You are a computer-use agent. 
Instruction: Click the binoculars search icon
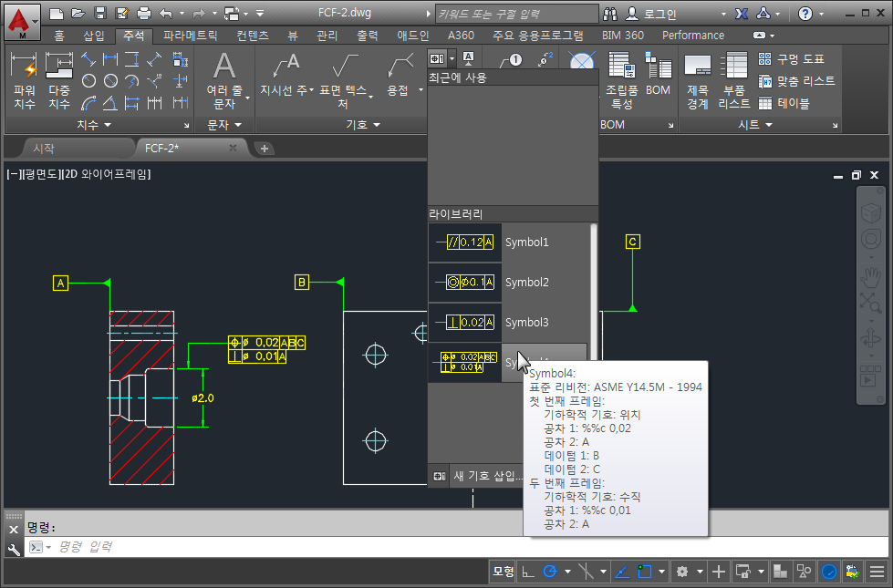tap(610, 14)
